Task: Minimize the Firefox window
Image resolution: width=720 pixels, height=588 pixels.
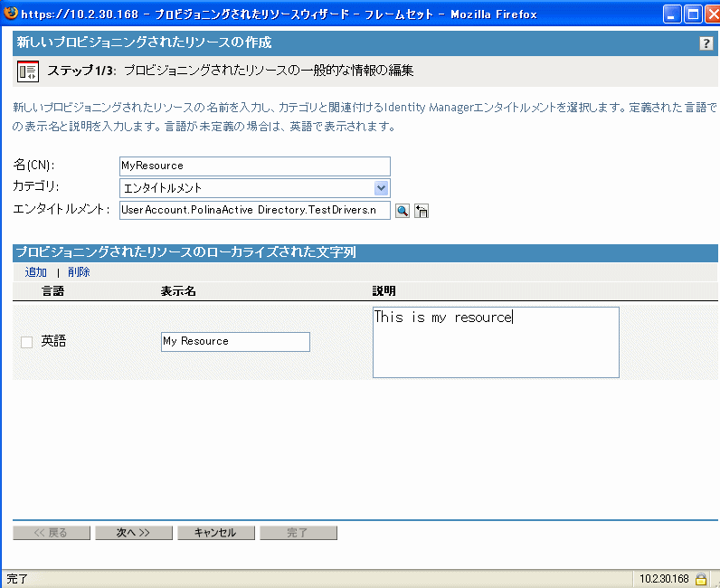Action: (x=672, y=14)
